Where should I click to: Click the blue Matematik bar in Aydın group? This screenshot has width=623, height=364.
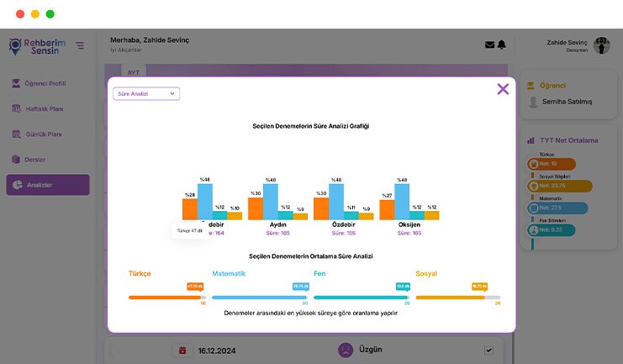(x=271, y=203)
